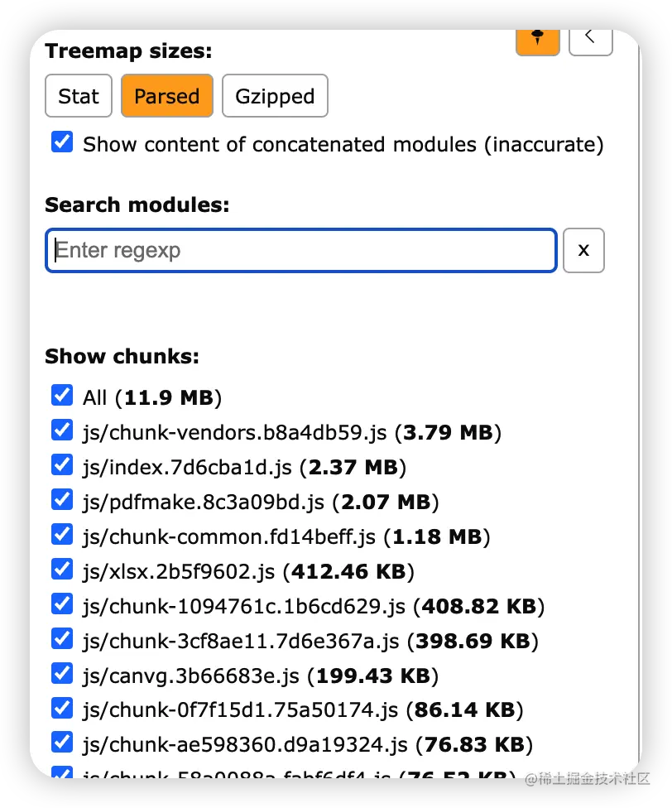Toggle chunk-0f7f15d1.75a50174.js checkbox
The width and height of the screenshot is (672, 808).
pyautogui.click(x=62, y=708)
